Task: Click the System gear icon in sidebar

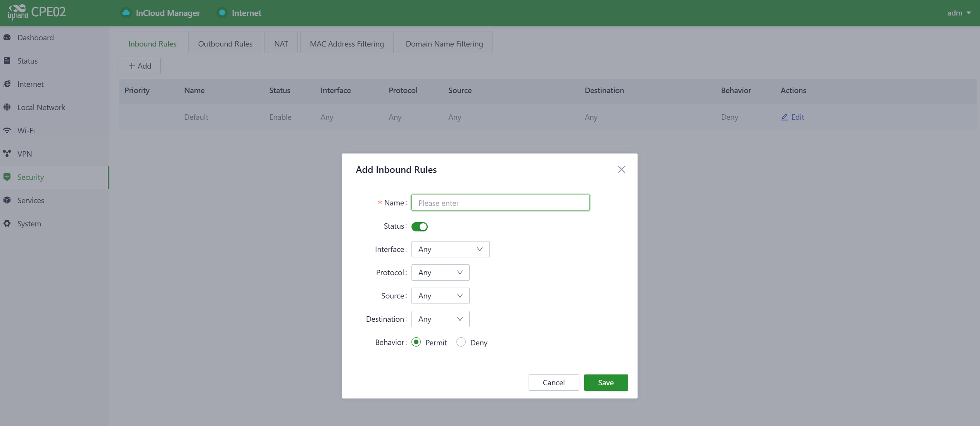Action: point(7,224)
